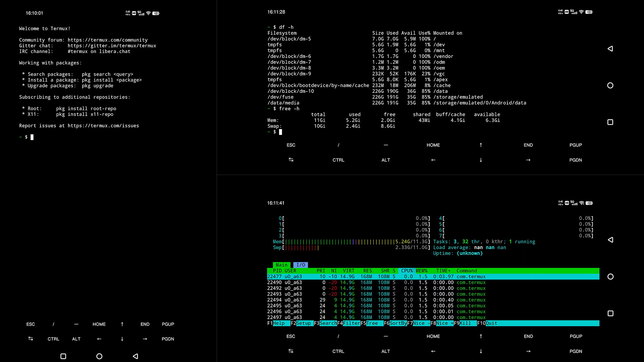Tap ESC key in top-right df panel
Screen dimensions: 644x362
[x=291, y=145]
